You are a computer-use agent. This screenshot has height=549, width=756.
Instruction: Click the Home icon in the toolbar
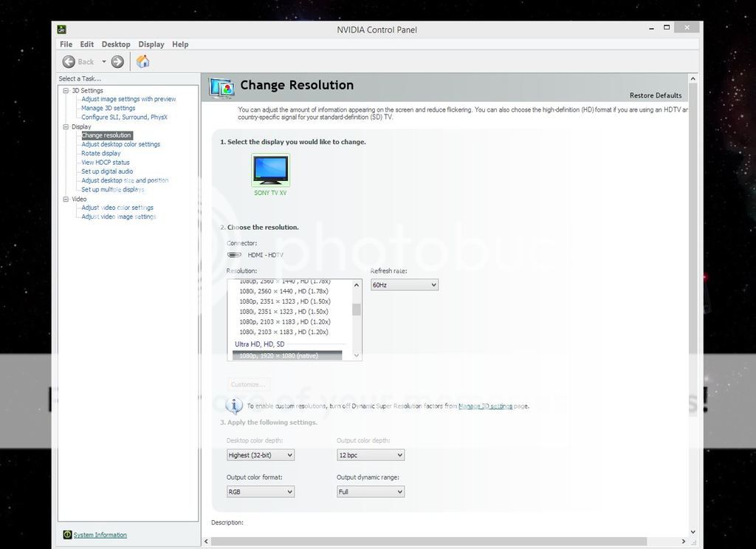click(143, 61)
